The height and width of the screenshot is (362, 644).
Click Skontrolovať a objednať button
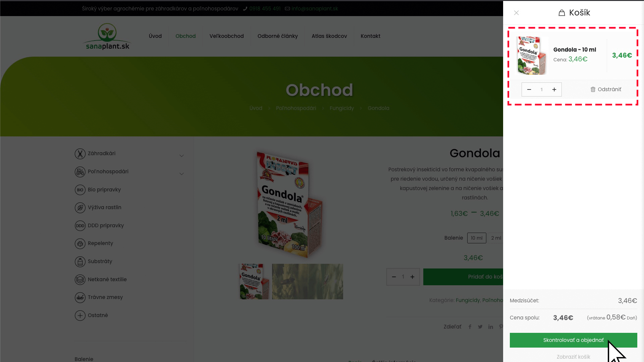click(x=574, y=340)
